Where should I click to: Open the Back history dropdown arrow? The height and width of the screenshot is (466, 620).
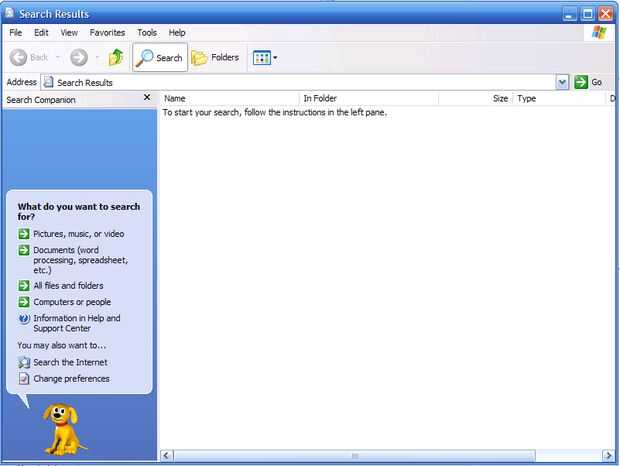[x=58, y=58]
